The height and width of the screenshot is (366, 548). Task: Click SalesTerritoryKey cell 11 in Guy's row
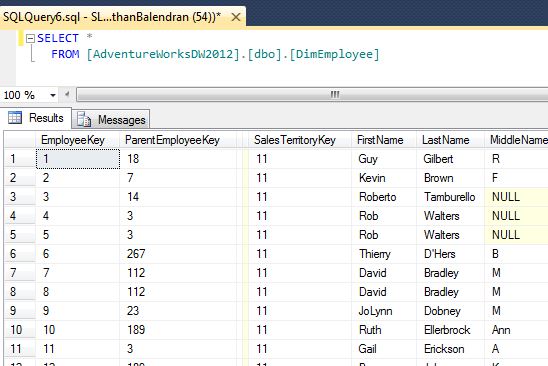pyautogui.click(x=300, y=159)
